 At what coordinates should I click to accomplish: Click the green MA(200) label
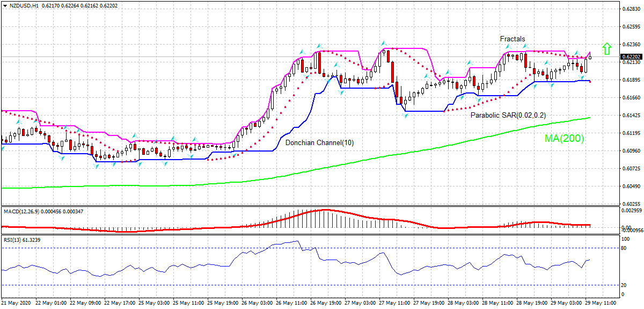coord(564,139)
